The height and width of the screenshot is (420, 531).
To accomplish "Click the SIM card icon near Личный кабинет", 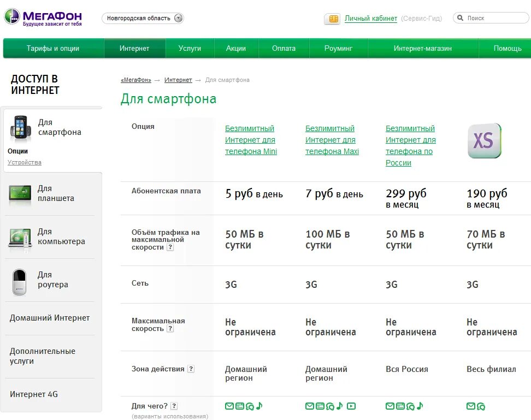I will [333, 19].
